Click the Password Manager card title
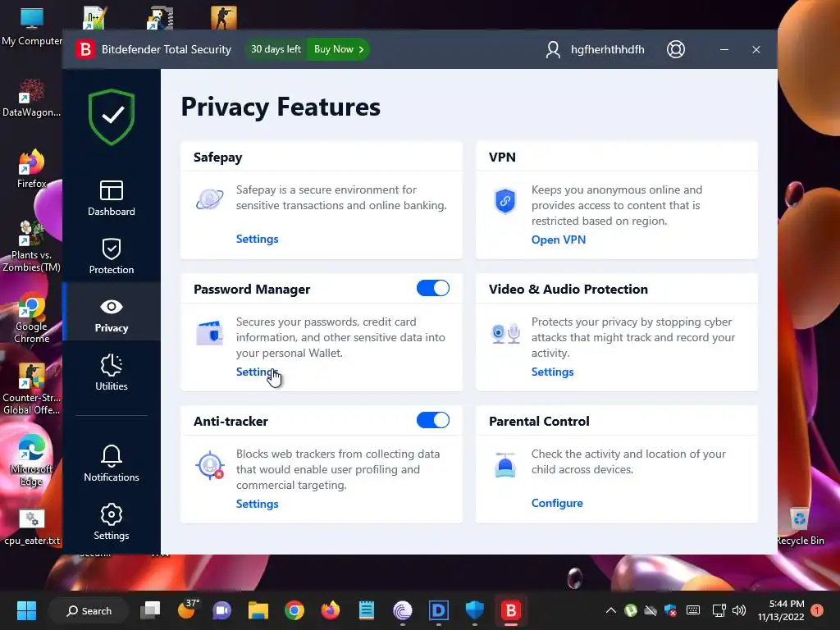840x630 pixels. (x=252, y=290)
